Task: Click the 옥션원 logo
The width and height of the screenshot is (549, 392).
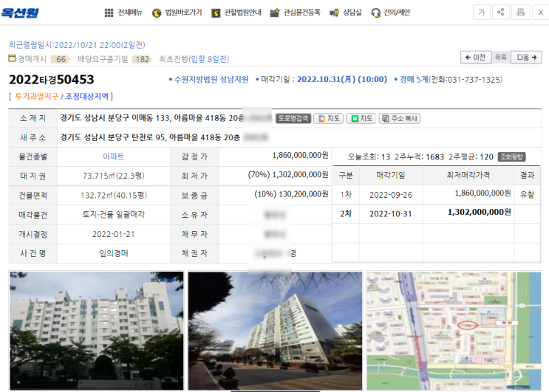Action: click(x=20, y=13)
